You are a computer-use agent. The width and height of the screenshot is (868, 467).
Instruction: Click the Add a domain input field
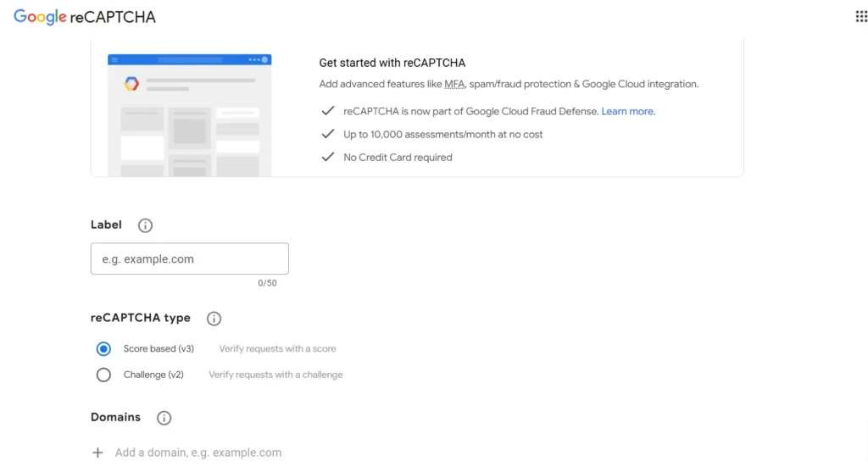(x=198, y=453)
